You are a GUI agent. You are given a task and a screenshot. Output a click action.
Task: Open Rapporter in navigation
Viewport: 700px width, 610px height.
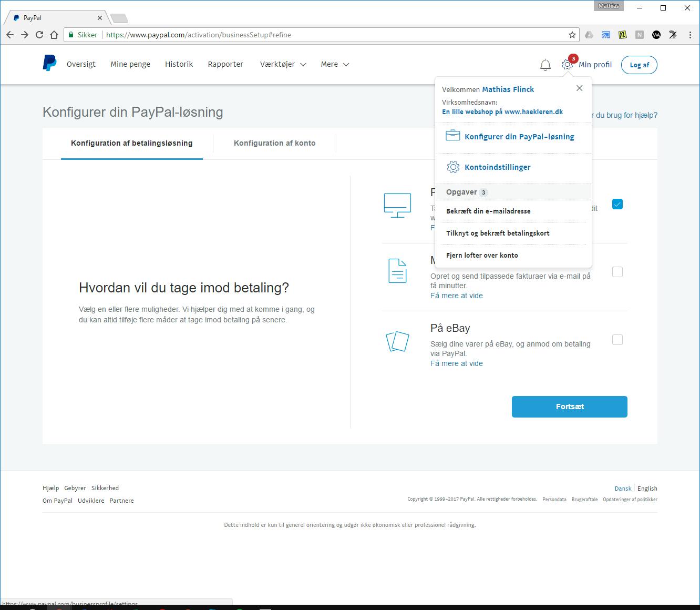[x=225, y=64]
